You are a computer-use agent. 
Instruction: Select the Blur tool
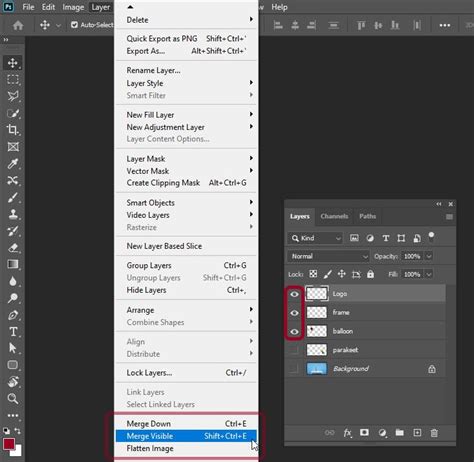pos(13,281)
